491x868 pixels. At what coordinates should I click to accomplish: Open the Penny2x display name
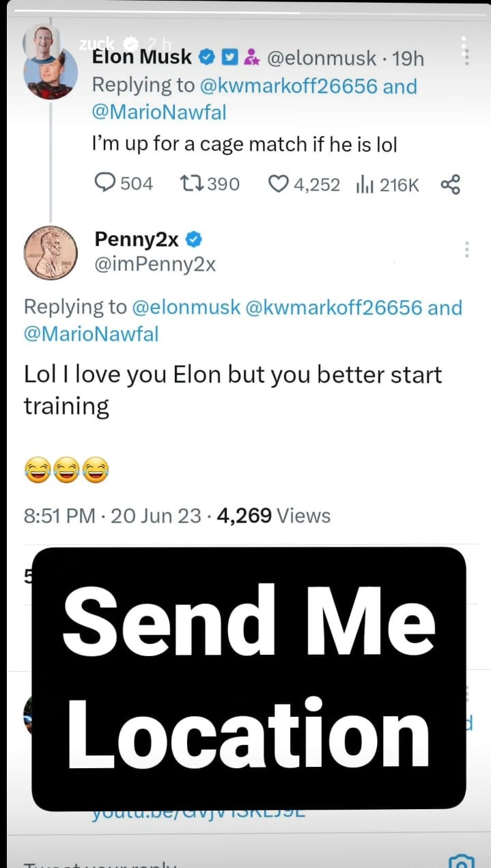click(137, 239)
